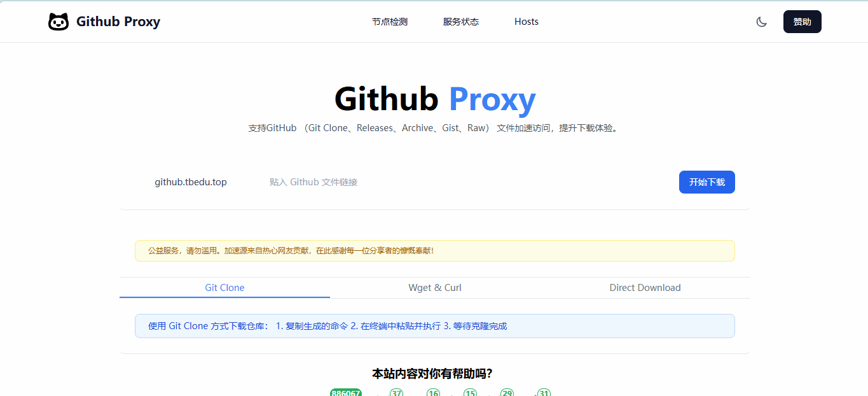
Task: Click the reaction badge showing 37
Action: coord(397,393)
